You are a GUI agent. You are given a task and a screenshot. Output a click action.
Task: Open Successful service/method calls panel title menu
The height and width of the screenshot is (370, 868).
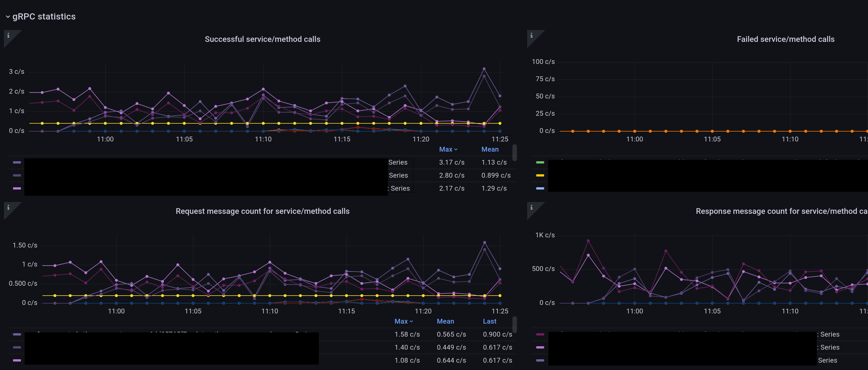pos(262,39)
